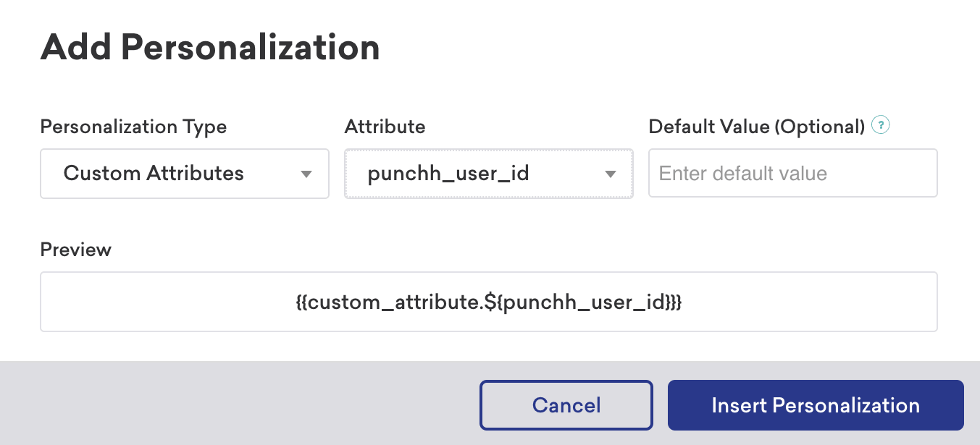Click the Add Personalization heading
This screenshot has width=980, height=445.
click(x=210, y=48)
